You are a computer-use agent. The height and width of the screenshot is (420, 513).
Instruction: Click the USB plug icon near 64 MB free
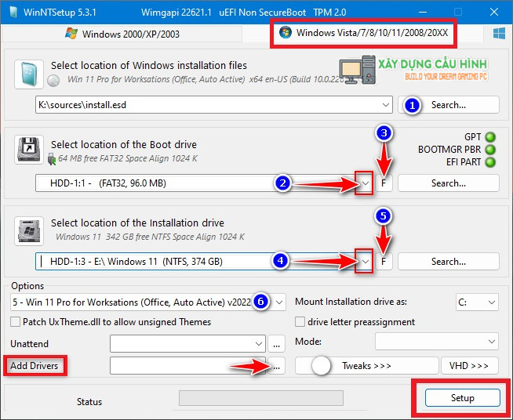click(x=52, y=159)
